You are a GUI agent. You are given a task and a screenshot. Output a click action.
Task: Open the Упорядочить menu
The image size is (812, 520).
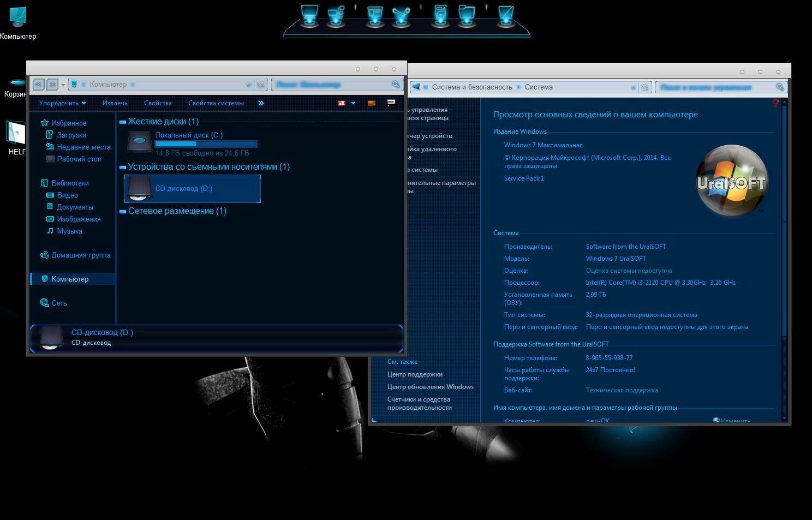click(62, 103)
